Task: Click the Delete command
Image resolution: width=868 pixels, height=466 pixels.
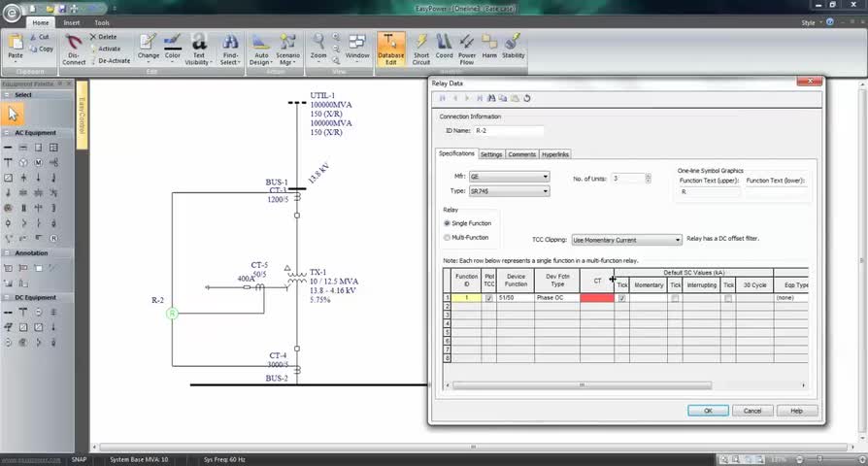Action: 104,37
